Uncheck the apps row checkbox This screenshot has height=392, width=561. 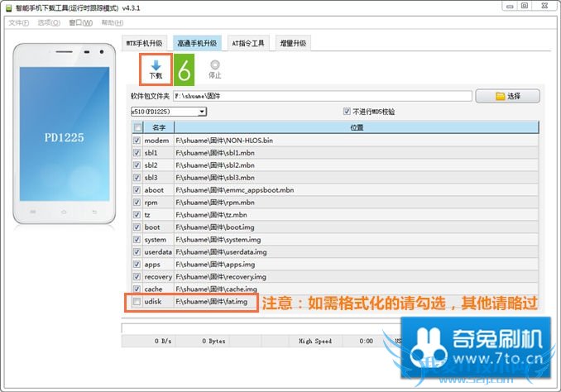click(x=137, y=265)
